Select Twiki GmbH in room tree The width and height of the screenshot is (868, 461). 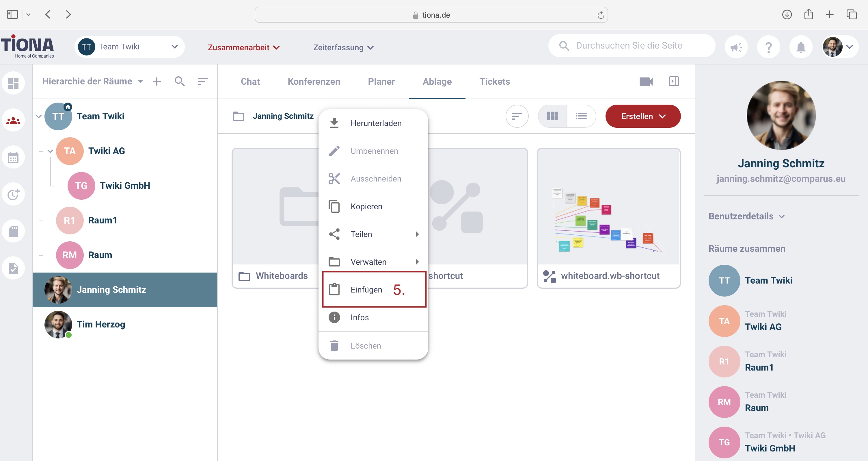pyautogui.click(x=125, y=186)
